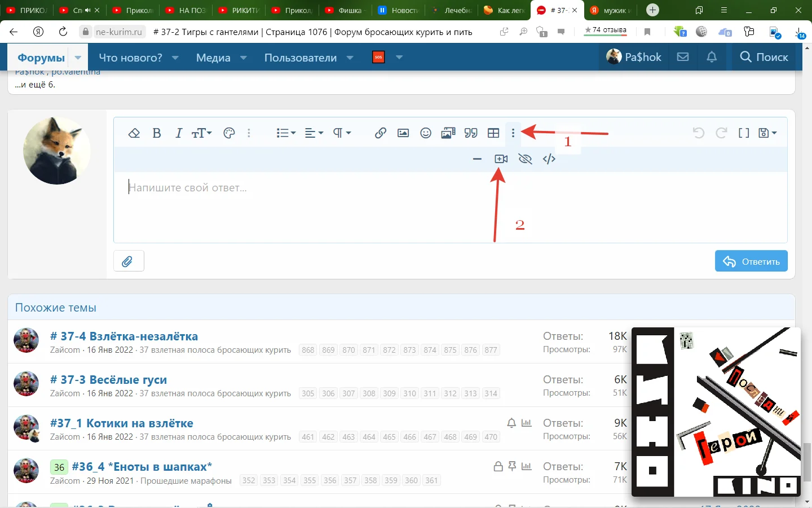Insert a quote block
Image resolution: width=812 pixels, height=508 pixels.
tap(471, 133)
